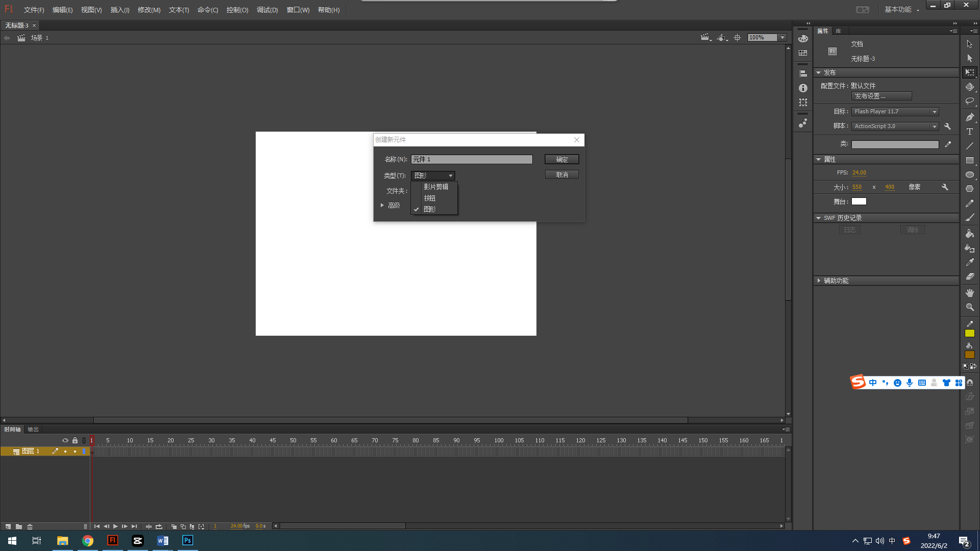
Task: Click the 确定 button in dialog
Action: [561, 159]
